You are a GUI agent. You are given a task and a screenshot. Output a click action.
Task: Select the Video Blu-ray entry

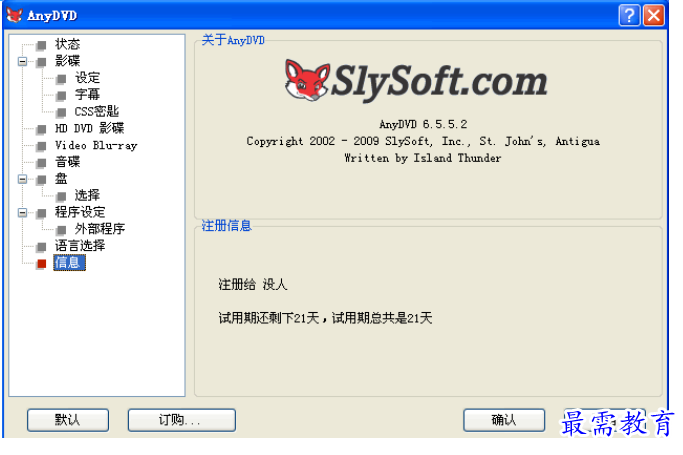96,145
